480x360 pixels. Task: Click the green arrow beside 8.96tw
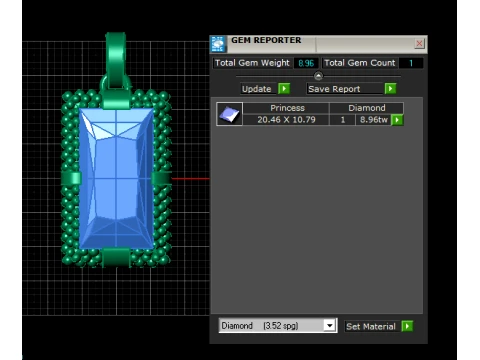pyautogui.click(x=397, y=120)
